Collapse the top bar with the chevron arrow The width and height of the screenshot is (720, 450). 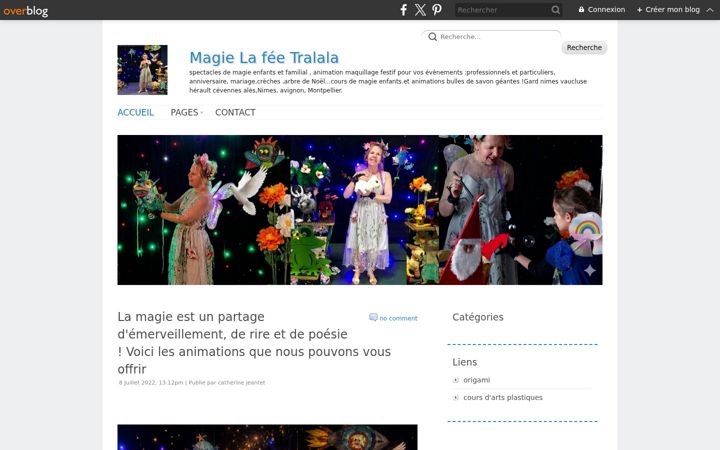click(x=710, y=10)
